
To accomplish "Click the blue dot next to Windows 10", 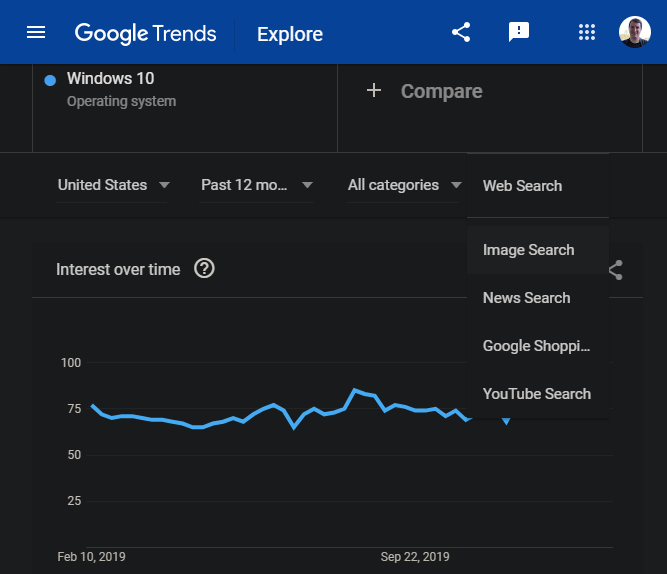I will click(50, 80).
